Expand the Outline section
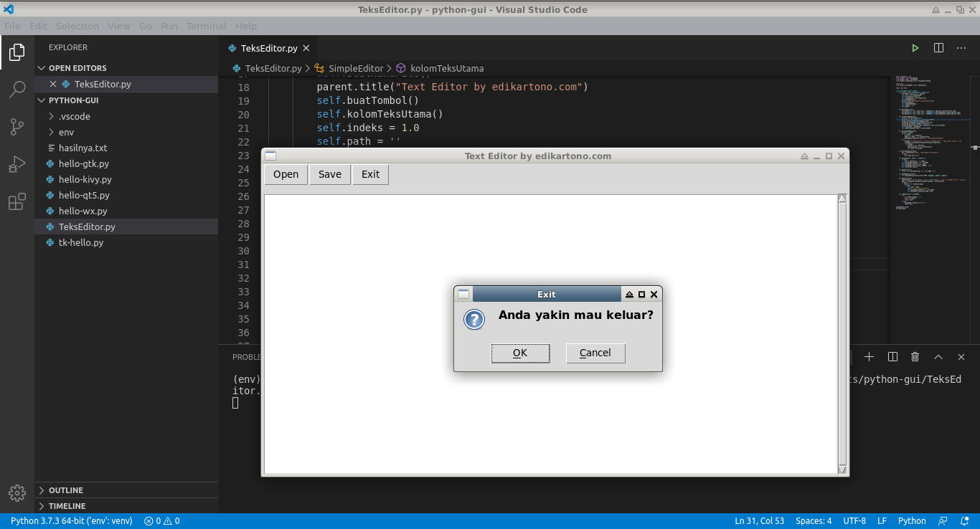 (126, 490)
